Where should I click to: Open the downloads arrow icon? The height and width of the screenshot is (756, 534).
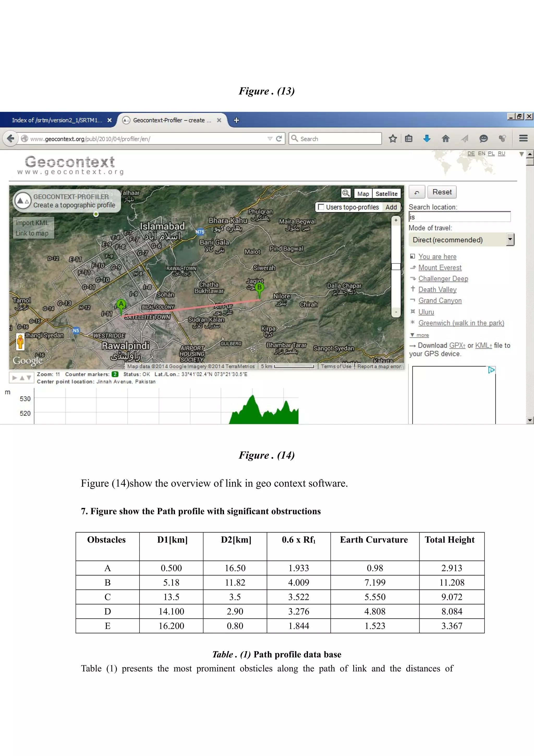(x=427, y=139)
